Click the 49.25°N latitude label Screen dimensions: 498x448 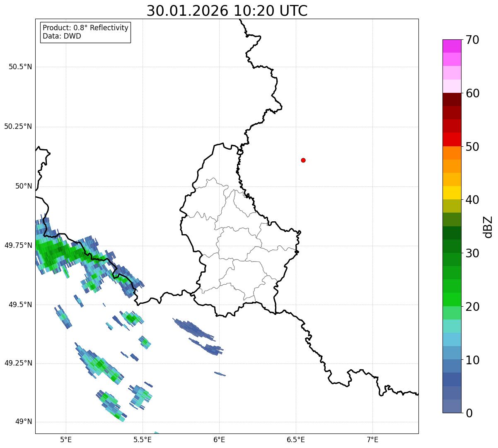(18, 363)
